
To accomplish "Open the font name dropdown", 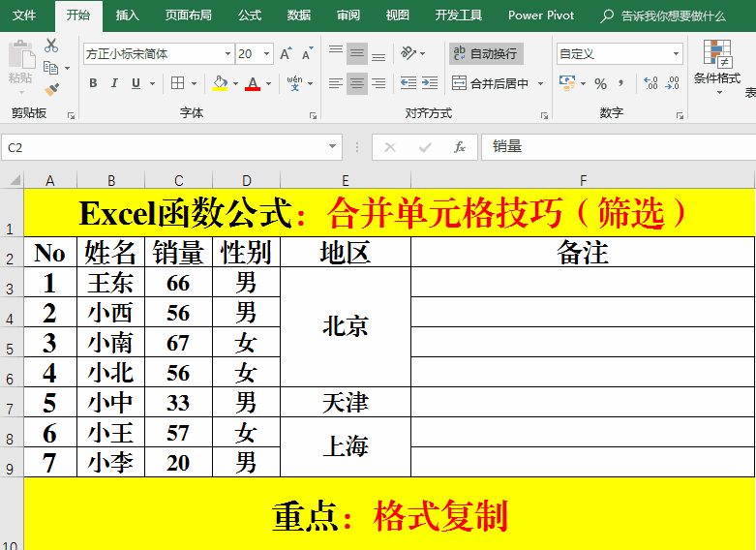I will [227, 54].
